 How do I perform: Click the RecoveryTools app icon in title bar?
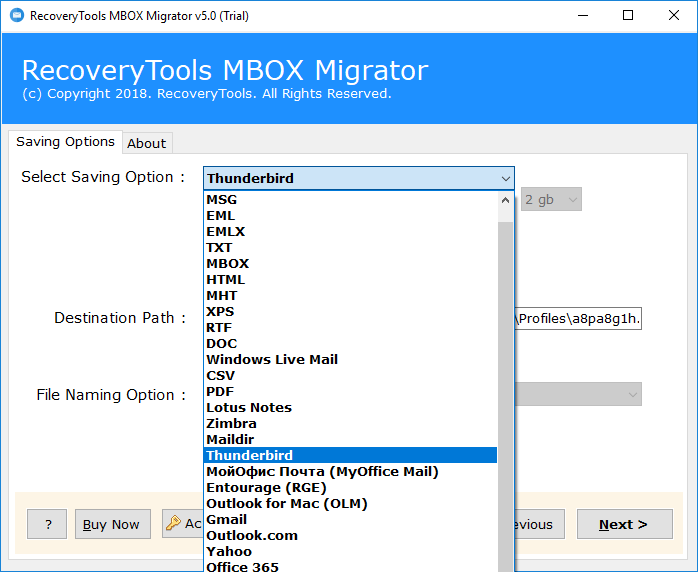(16, 16)
